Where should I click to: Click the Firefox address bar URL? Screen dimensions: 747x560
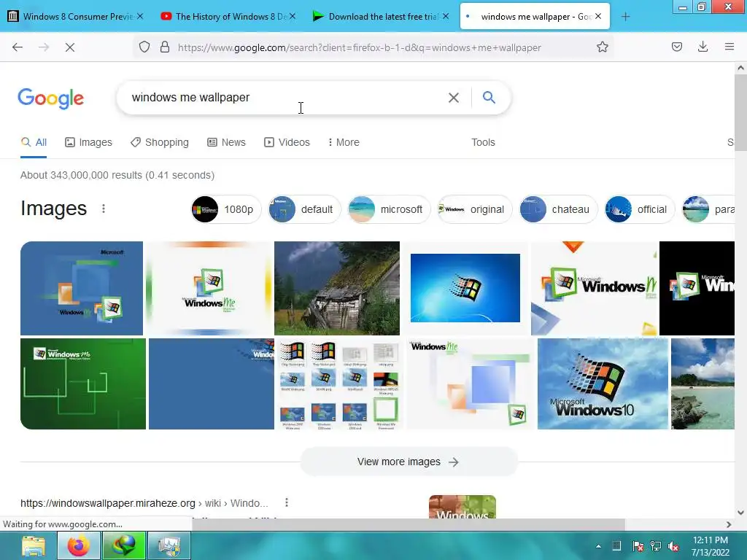pos(359,47)
